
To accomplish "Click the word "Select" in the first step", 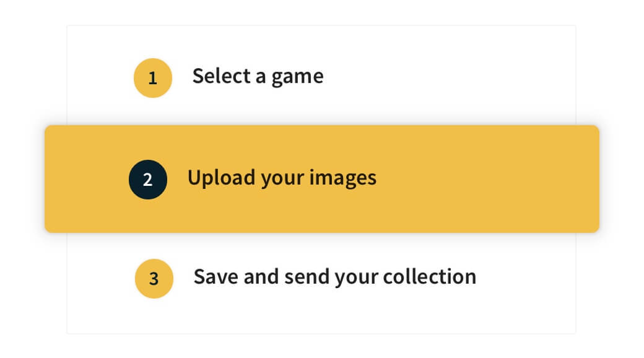I will tap(219, 76).
